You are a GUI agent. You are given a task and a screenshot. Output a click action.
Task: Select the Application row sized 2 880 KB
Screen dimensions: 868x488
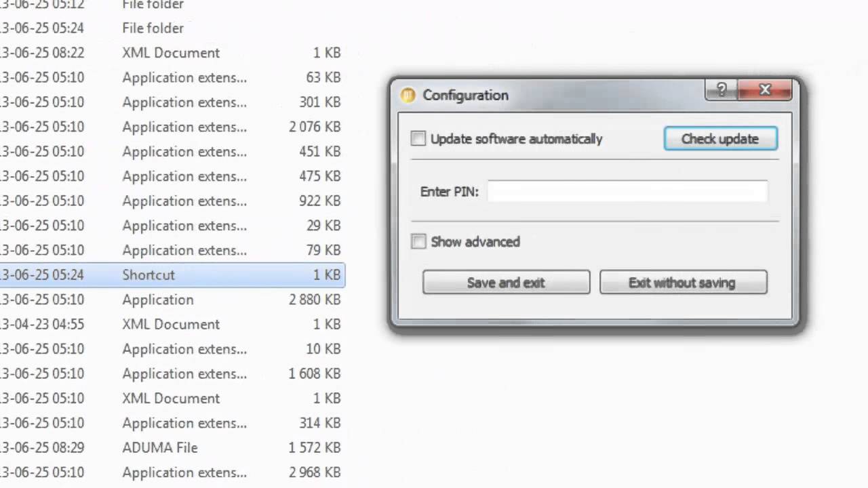172,300
